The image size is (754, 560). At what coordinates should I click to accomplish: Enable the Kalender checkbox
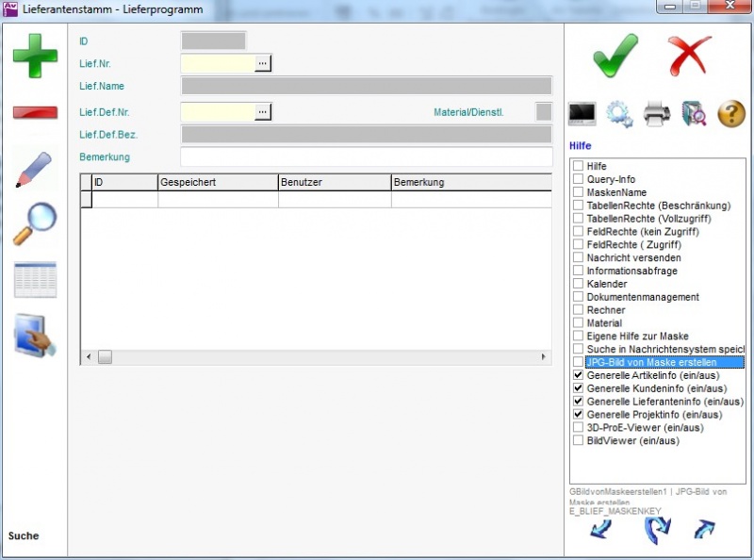coord(578,284)
